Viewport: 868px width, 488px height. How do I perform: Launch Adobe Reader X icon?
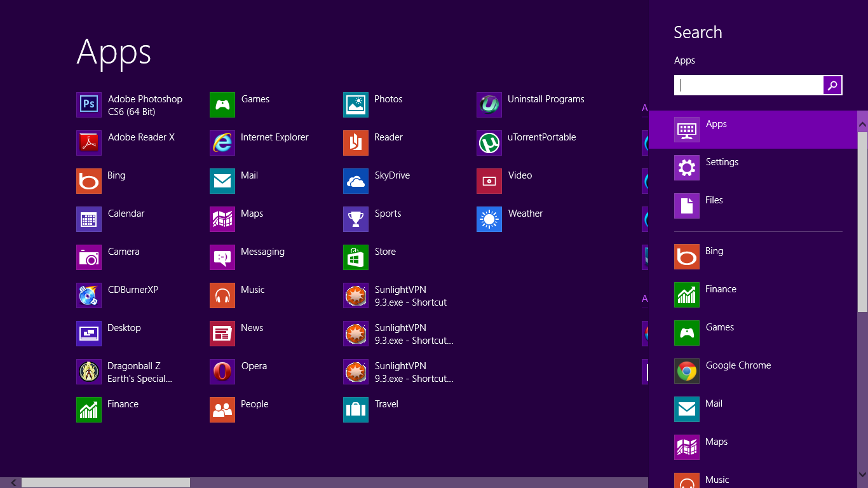(89, 143)
